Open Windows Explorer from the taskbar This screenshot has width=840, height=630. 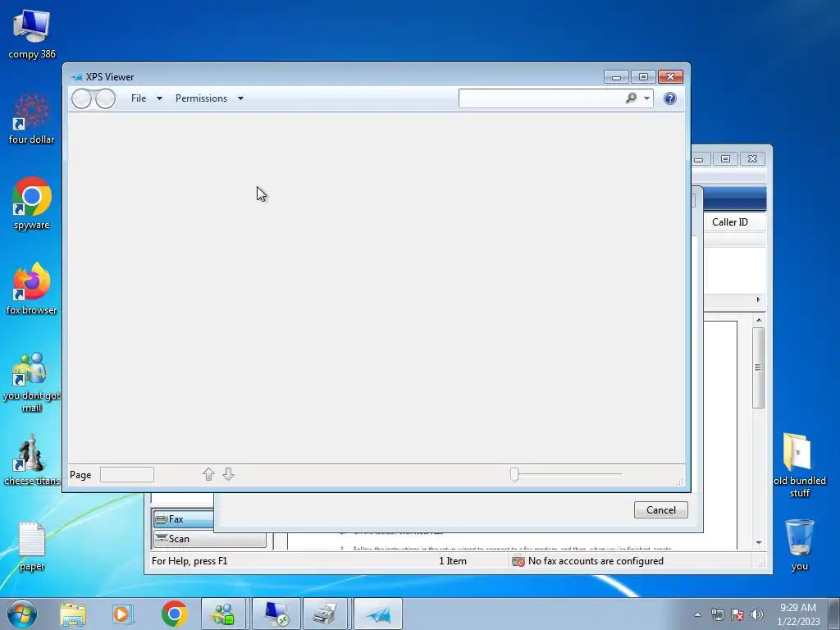73,614
